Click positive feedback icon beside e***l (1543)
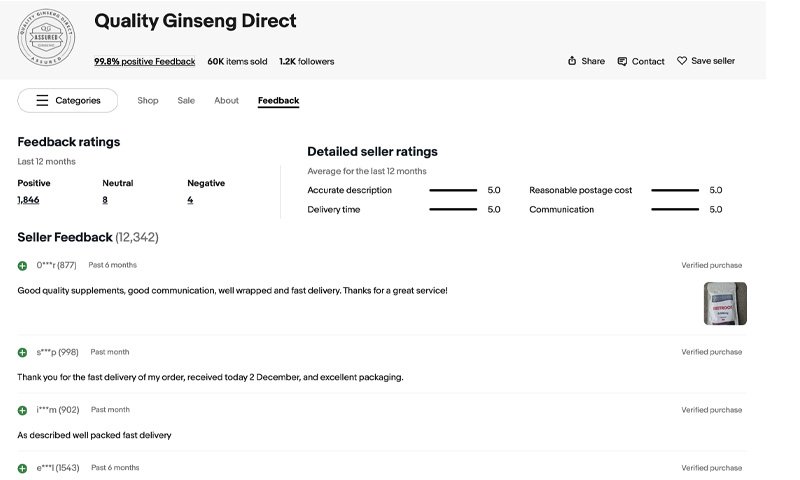The height and width of the screenshot is (480, 800). pyautogui.click(x=23, y=468)
